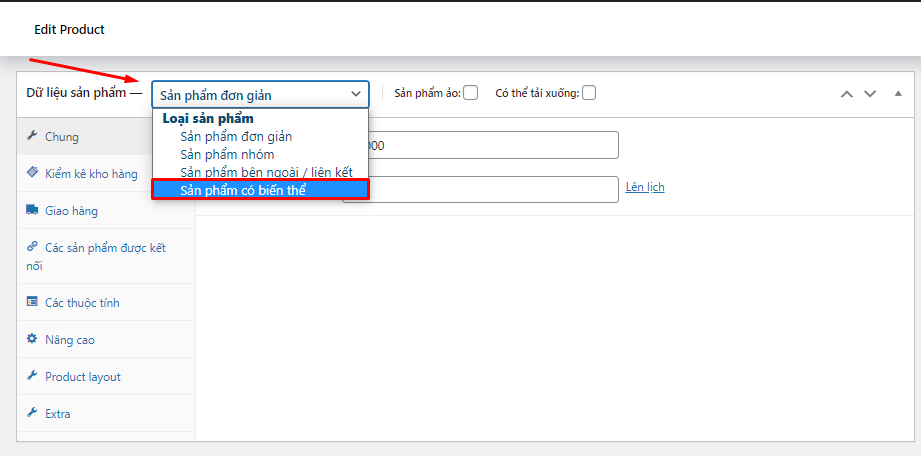Click the link icon for linked products
Viewport: 921px width, 456px height.
(x=32, y=247)
